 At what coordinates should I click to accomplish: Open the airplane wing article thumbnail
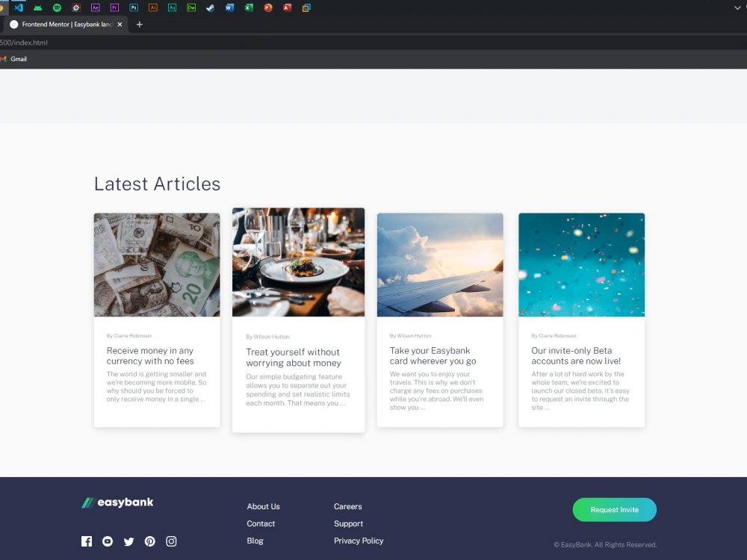pos(440,264)
